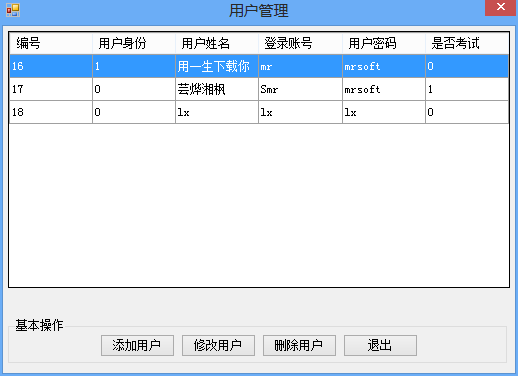Click the 修改用户 button

pyautogui.click(x=218, y=345)
